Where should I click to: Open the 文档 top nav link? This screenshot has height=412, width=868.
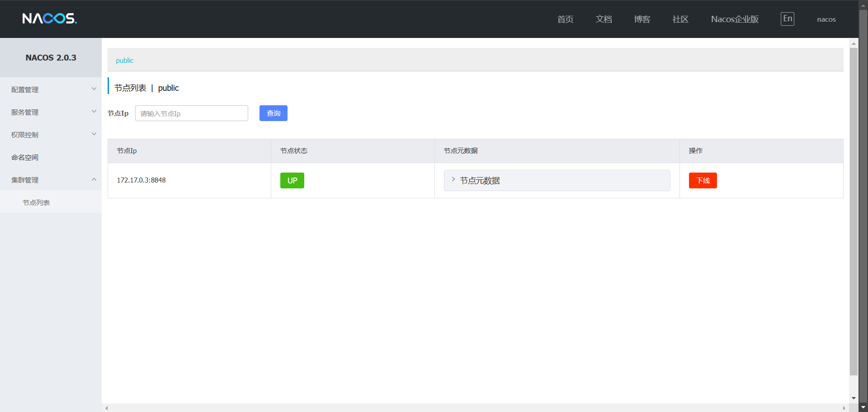coord(604,19)
